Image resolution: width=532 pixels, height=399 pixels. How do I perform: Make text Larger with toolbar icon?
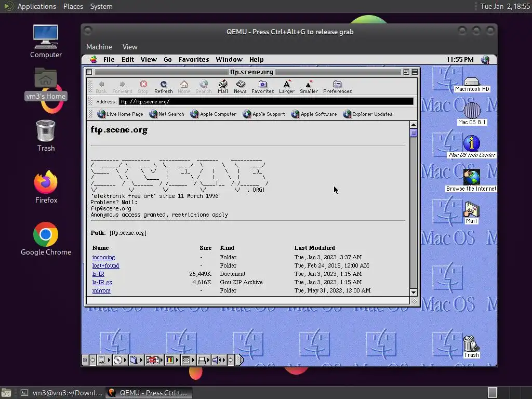click(x=287, y=87)
